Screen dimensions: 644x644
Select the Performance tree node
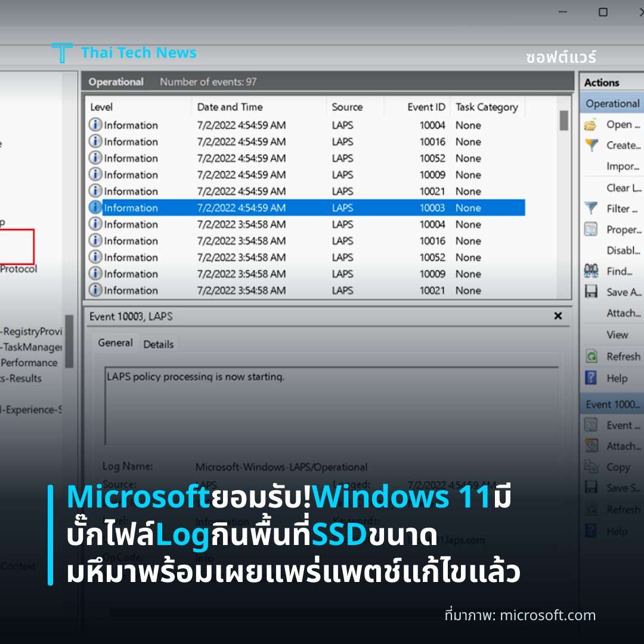29,363
